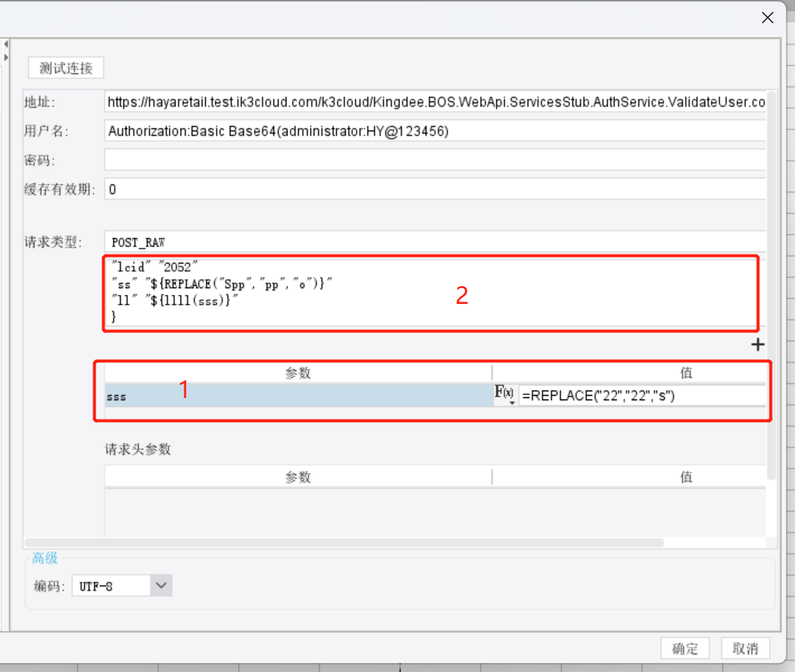Screen dimensions: 795x672
Task: Click the 用户名 Authorization input field
Action: 435,131
